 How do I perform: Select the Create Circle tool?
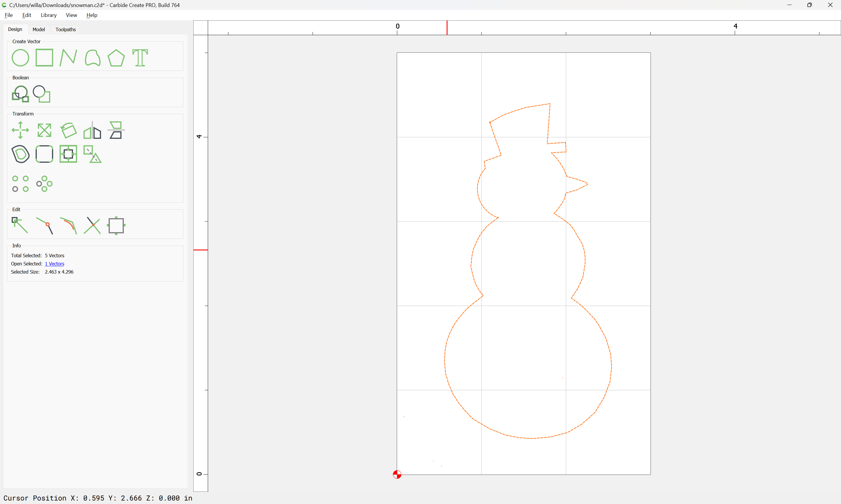click(20, 58)
